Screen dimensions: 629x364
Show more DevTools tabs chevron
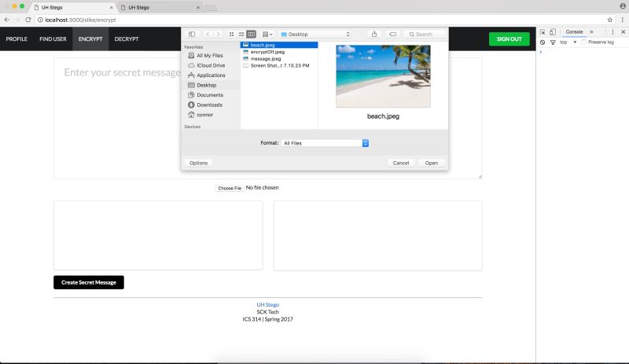coord(591,32)
